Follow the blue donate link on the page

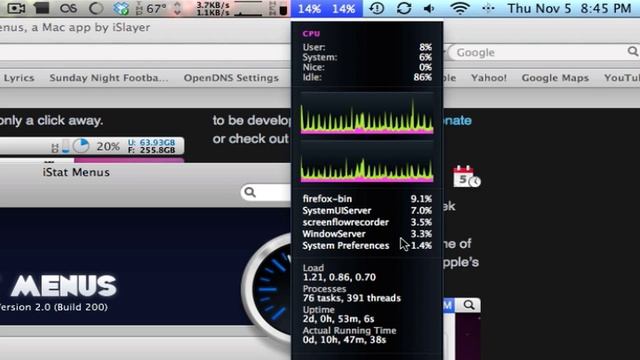457,120
